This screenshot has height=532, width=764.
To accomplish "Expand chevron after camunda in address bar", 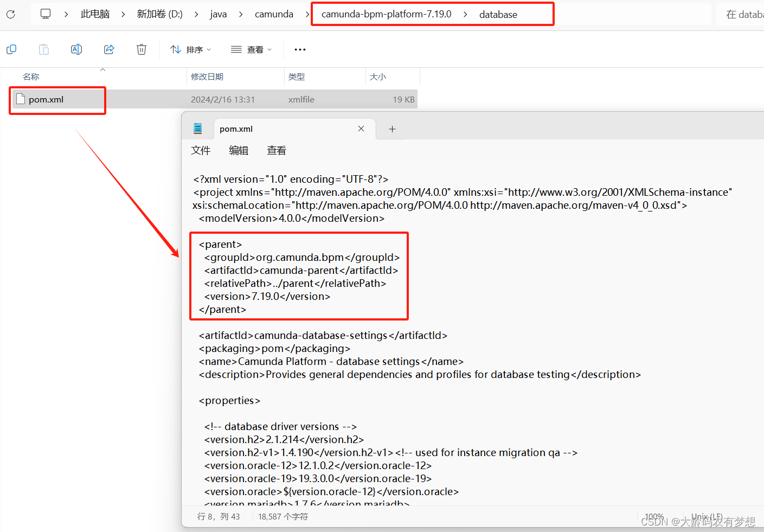I will tap(307, 14).
